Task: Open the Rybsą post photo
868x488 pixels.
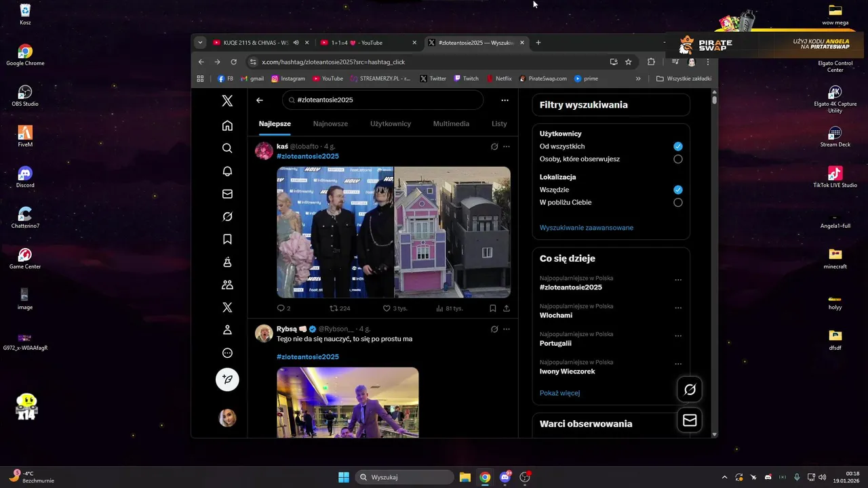Action: pyautogui.click(x=348, y=403)
